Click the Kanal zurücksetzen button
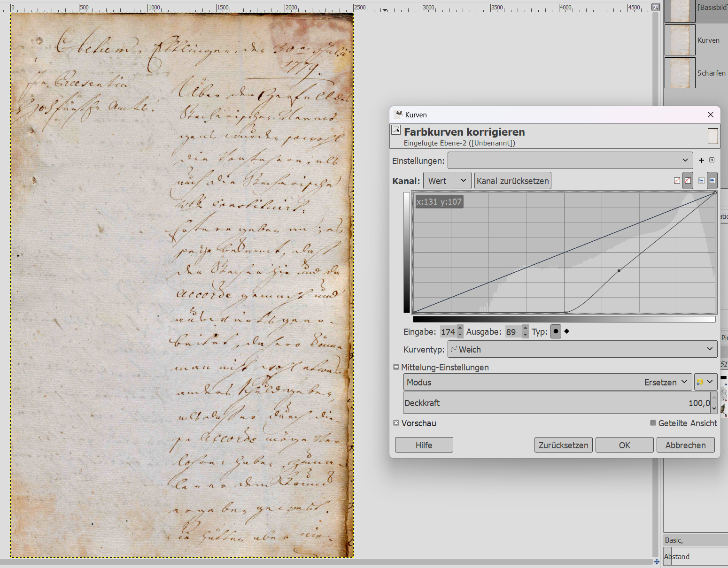 coord(512,181)
